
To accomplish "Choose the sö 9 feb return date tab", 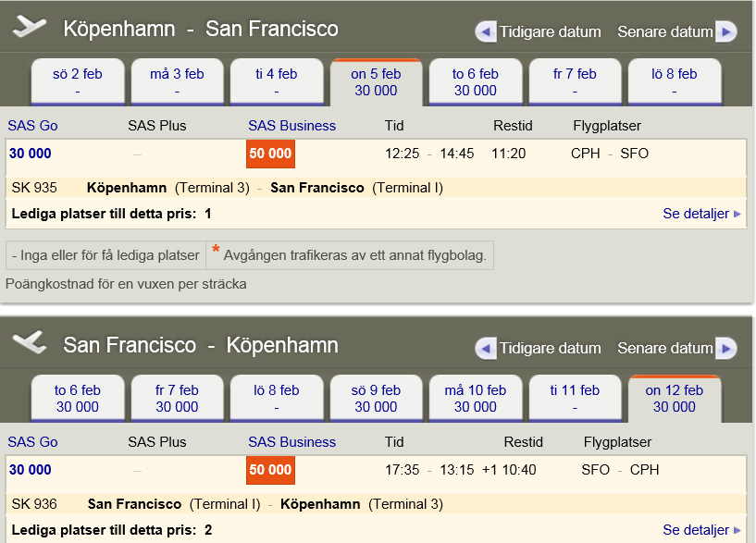I will (x=376, y=399).
